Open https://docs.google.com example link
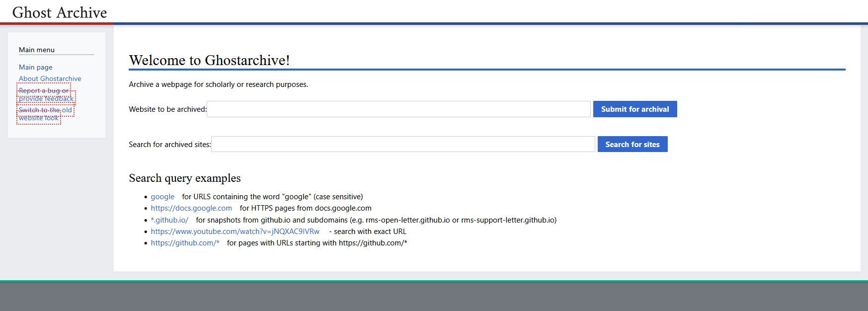Viewport: 868px width, 311px height. 191,208
